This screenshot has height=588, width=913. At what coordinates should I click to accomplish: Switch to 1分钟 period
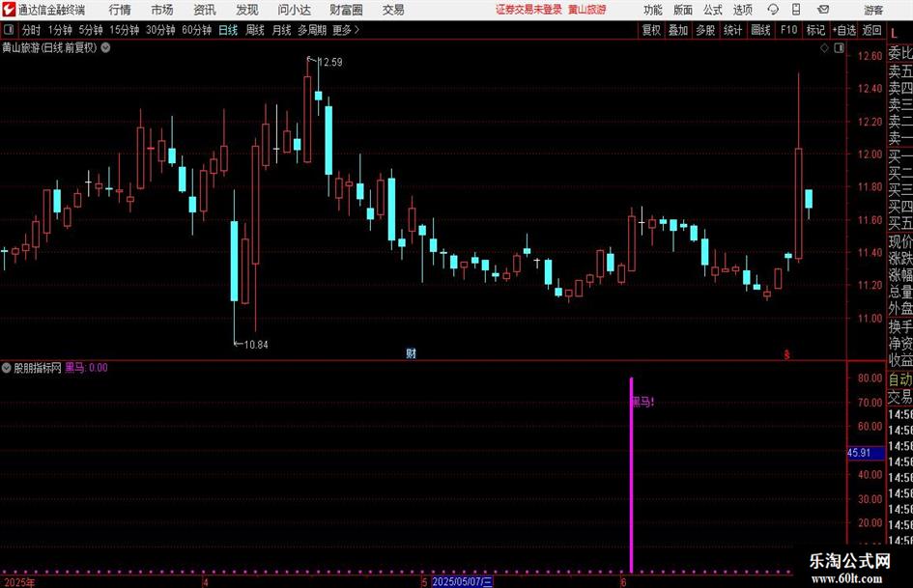(60, 30)
